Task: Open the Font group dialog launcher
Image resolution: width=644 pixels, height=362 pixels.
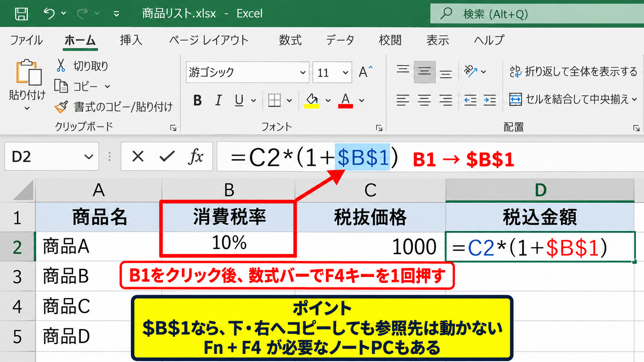Action: [379, 128]
